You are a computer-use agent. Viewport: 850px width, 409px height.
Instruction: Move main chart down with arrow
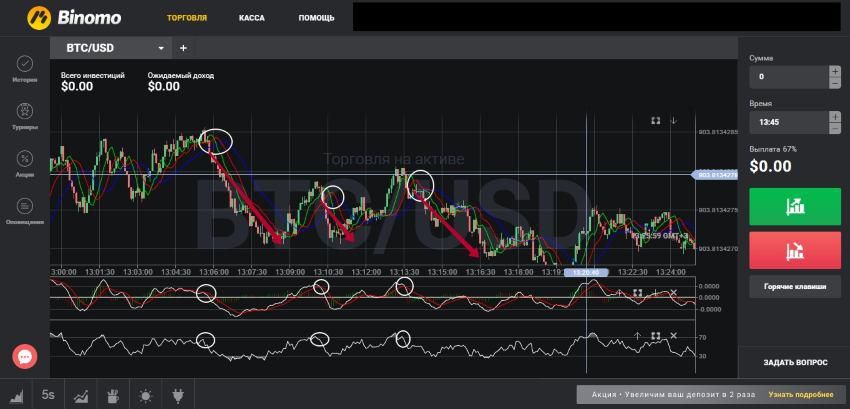coord(673,120)
